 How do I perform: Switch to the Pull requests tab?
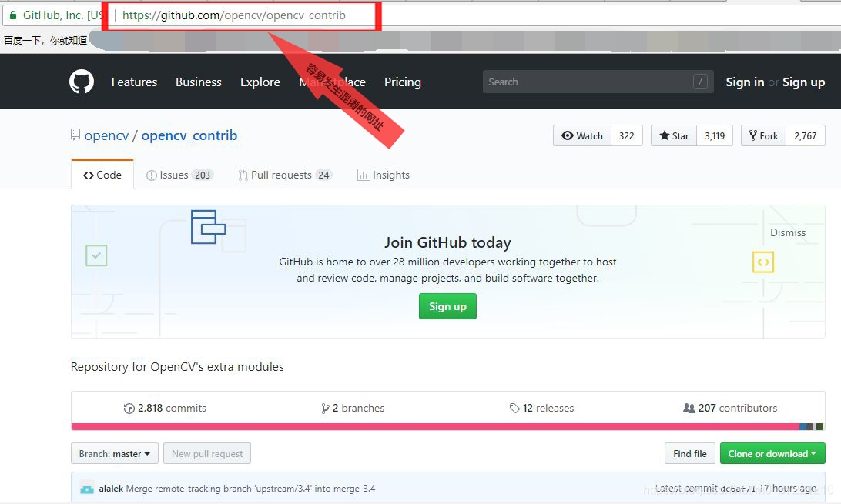tap(285, 175)
